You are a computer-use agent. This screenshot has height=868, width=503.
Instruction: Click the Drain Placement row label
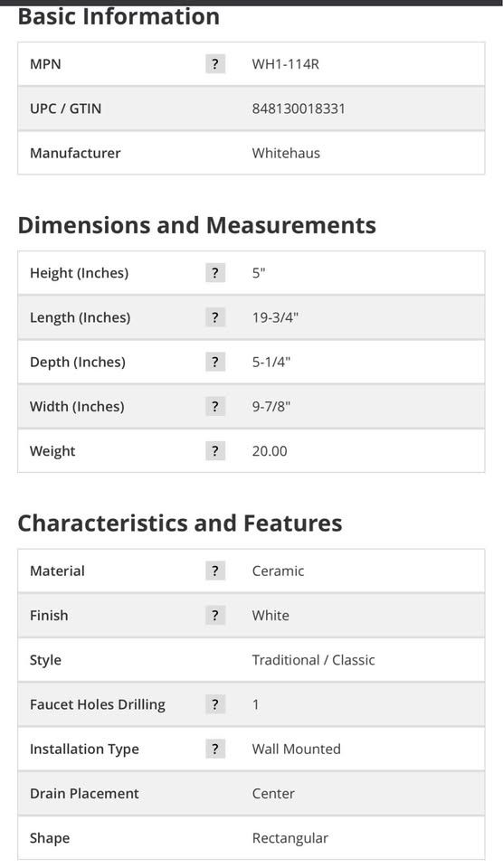pyautogui.click(x=84, y=793)
